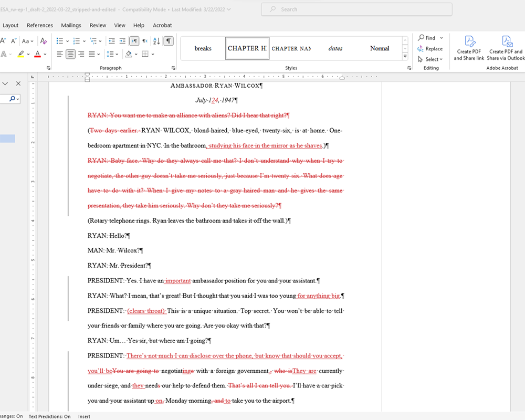
Task: Apply a multilevel list
Action: click(x=93, y=41)
